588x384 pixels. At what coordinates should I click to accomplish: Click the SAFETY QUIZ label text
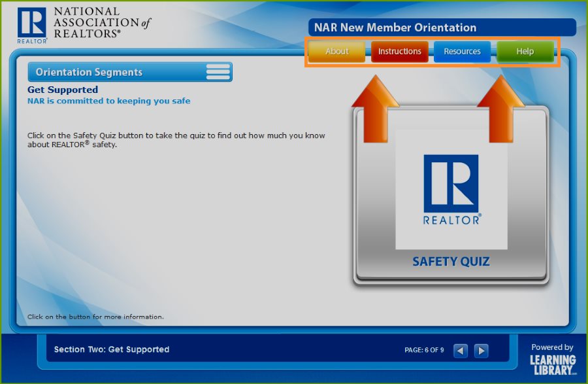tap(451, 262)
